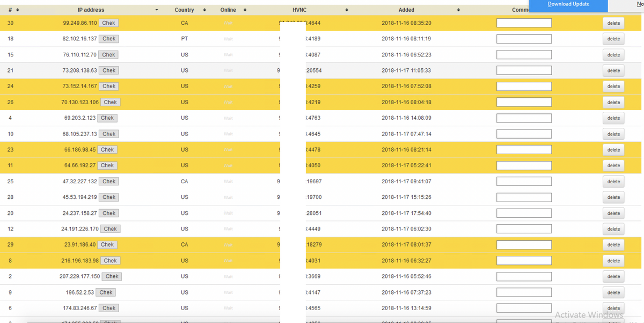Sort by Added column arrows
This screenshot has width=644, height=323.
click(x=458, y=10)
